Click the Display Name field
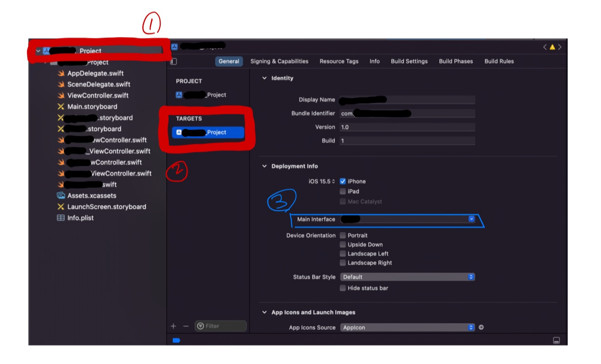This screenshot has width=601, height=364. coord(407,100)
